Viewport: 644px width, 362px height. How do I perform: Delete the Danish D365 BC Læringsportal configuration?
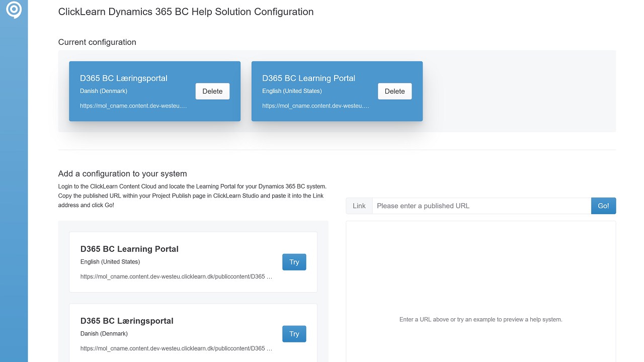(x=212, y=91)
